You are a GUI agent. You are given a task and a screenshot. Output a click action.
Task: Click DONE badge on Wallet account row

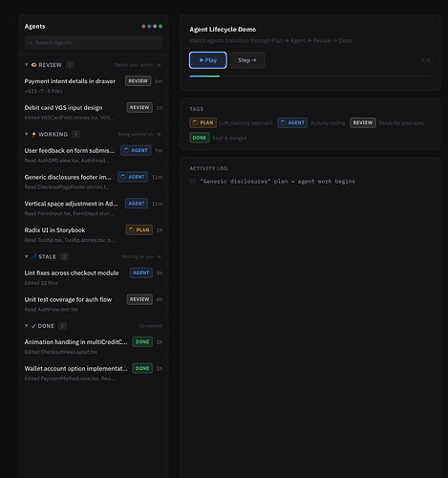[142, 368]
